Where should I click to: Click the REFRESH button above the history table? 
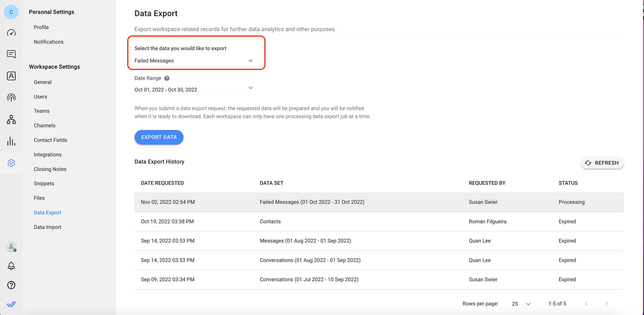click(x=602, y=163)
